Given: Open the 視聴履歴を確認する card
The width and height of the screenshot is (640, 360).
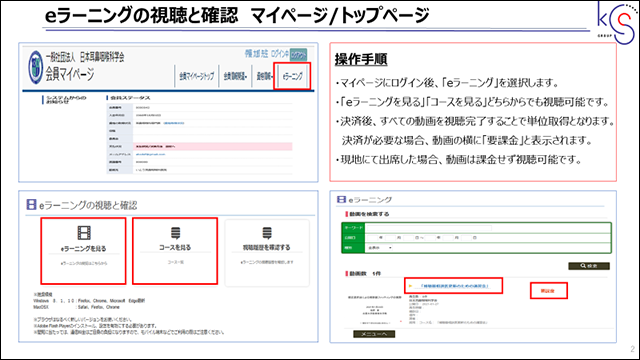Looking at the screenshot, I should (x=267, y=252).
